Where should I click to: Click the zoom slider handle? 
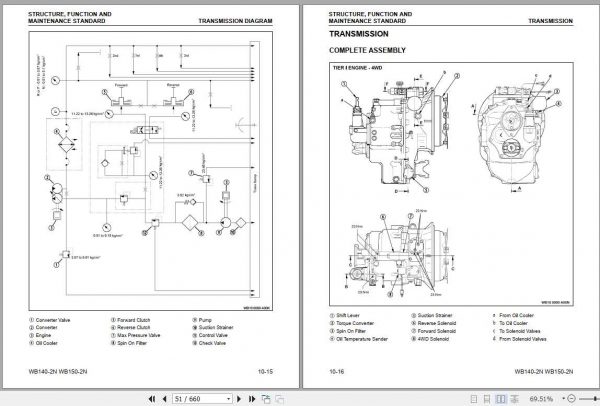pyautogui.click(x=597, y=399)
